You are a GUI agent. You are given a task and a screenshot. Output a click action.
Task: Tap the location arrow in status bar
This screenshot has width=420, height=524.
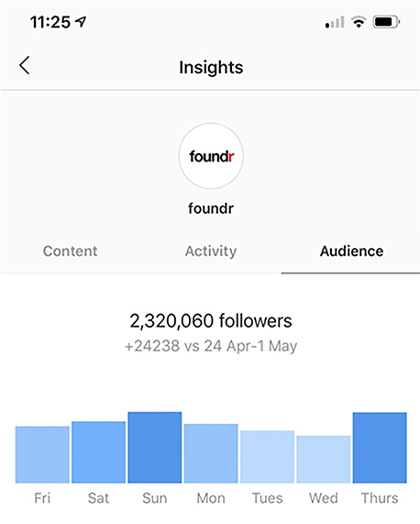pyautogui.click(x=81, y=22)
